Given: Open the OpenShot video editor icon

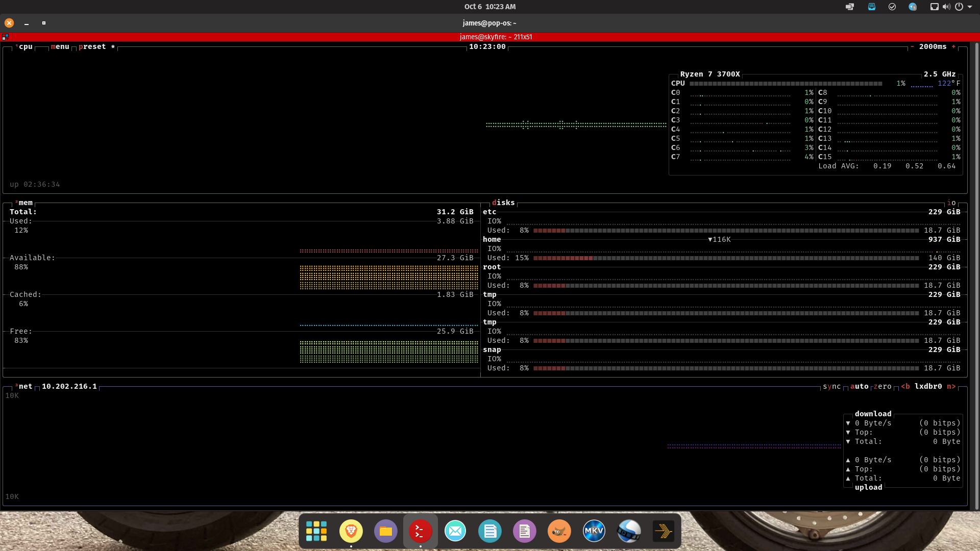Looking at the screenshot, I should click(x=628, y=531).
